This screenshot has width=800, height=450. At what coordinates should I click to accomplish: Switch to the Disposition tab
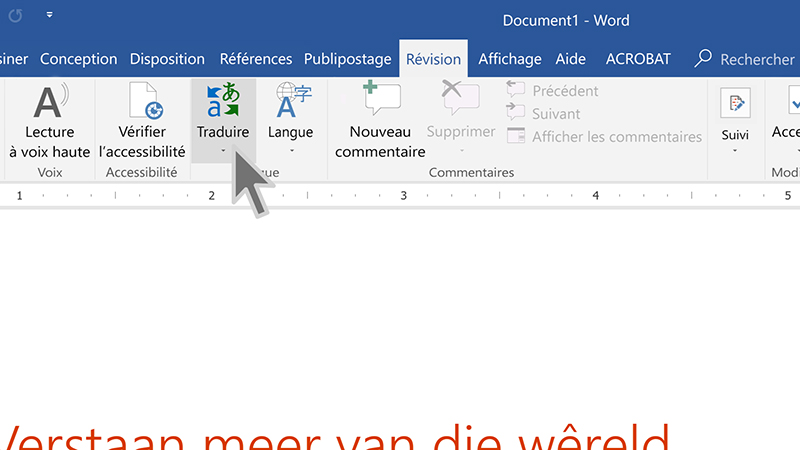[x=167, y=59]
